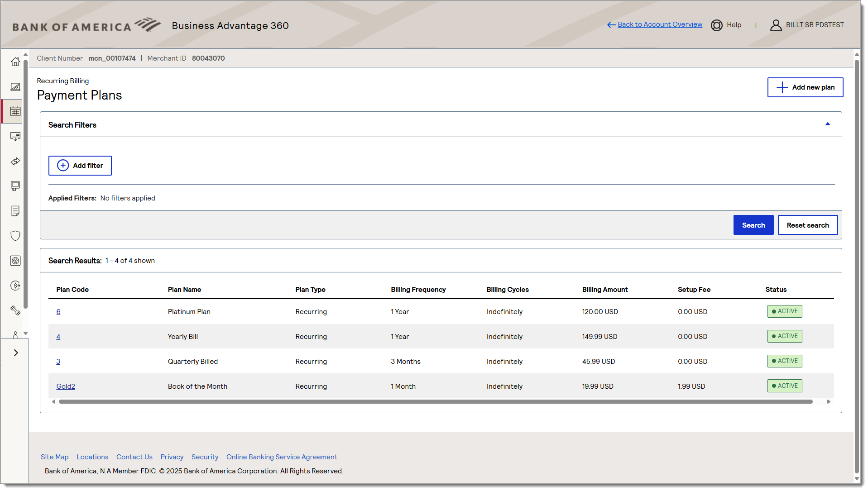Click the Billing Amount column header
This screenshot has height=491, width=868.
[x=605, y=290]
